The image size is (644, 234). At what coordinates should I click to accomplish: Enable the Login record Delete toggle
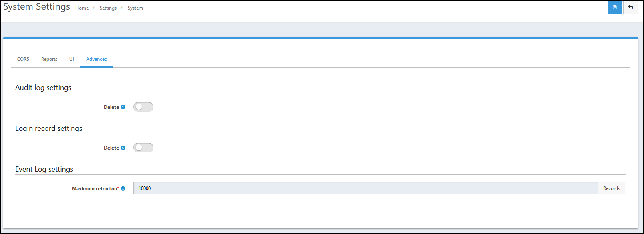(143, 148)
